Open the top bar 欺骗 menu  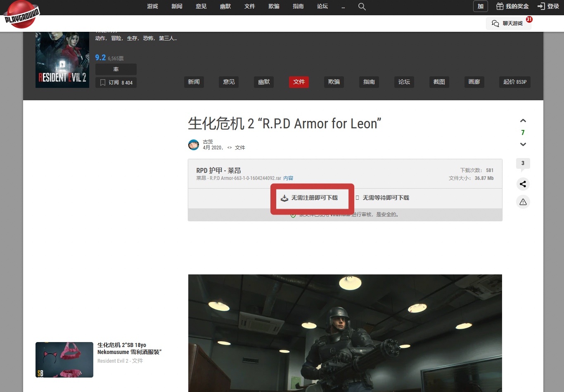[x=274, y=6]
